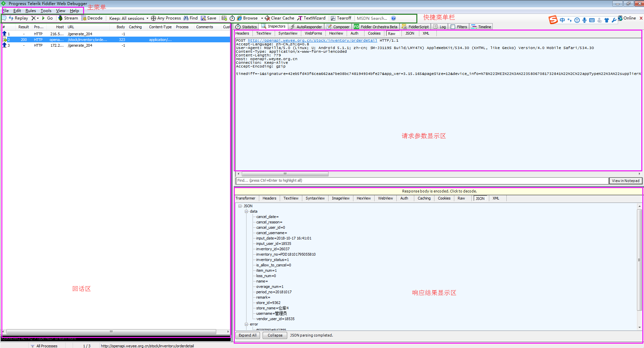Open the Timeline tab
Screen dimensions: 644x348
(x=481, y=27)
